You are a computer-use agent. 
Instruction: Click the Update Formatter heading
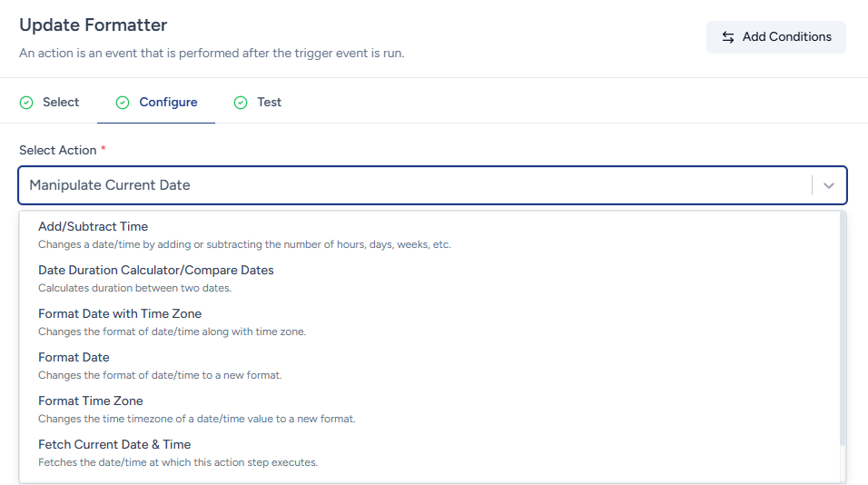click(x=94, y=25)
